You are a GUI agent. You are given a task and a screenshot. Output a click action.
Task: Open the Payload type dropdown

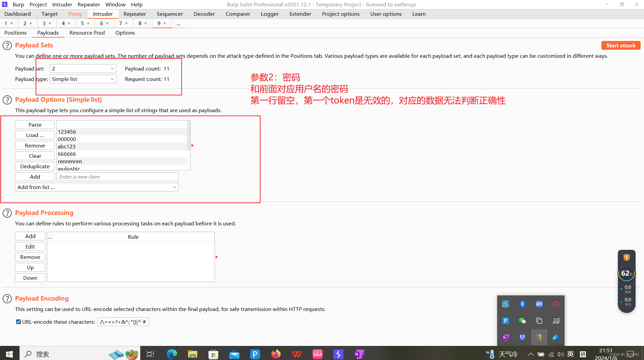[83, 79]
